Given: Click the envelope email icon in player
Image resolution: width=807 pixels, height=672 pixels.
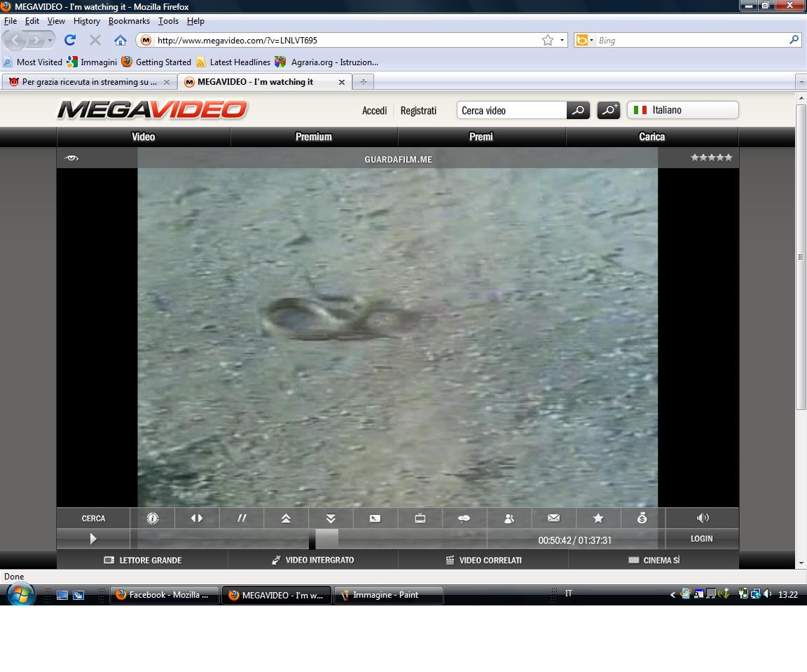Looking at the screenshot, I should 553,519.
